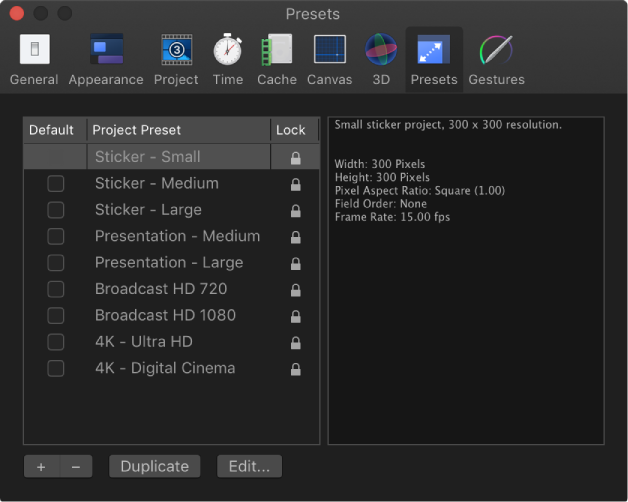Click lock icon for Broadcast HD 720
628x502 pixels.
(296, 290)
